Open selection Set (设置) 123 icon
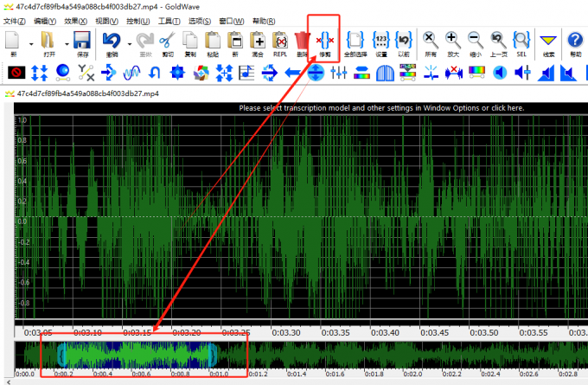This screenshot has width=588, height=385. tap(381, 44)
